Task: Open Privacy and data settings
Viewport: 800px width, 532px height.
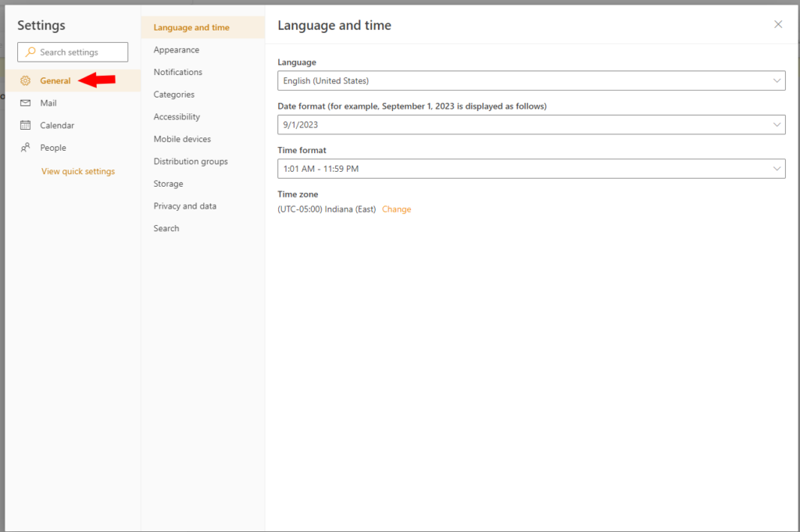Action: pyautogui.click(x=185, y=205)
